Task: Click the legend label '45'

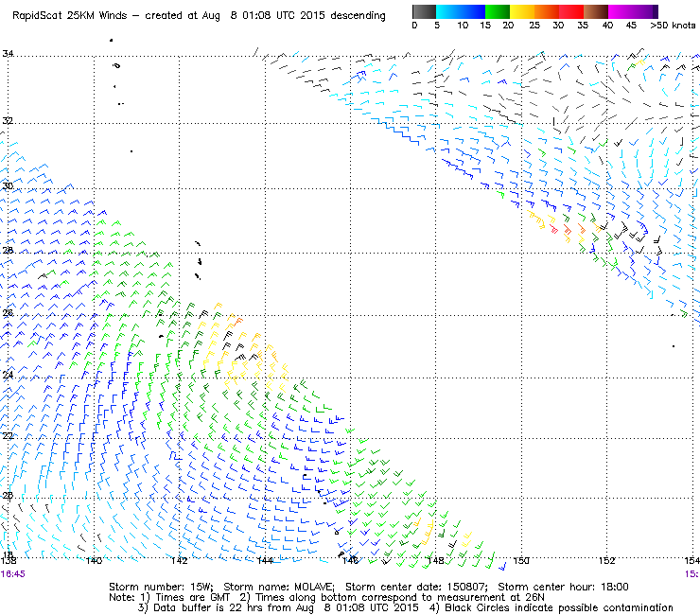Action: 631,26
